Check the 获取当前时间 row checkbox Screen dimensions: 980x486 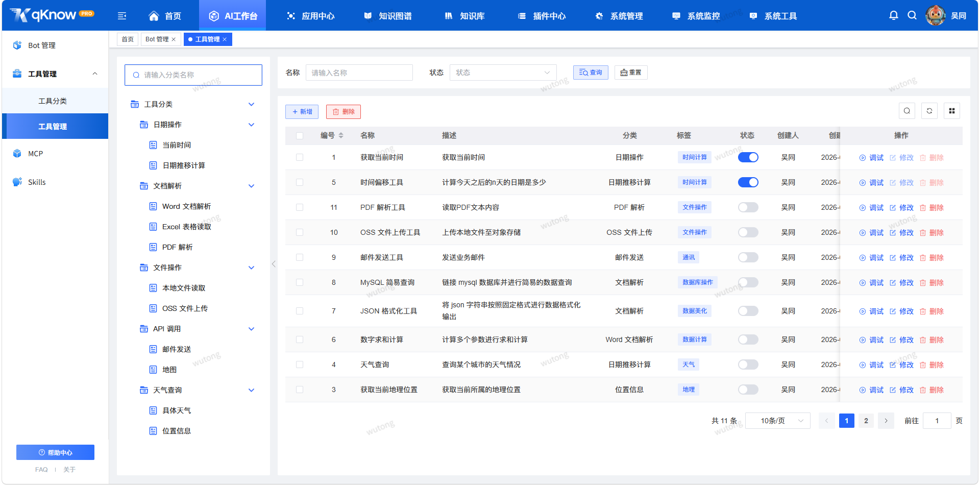[300, 157]
